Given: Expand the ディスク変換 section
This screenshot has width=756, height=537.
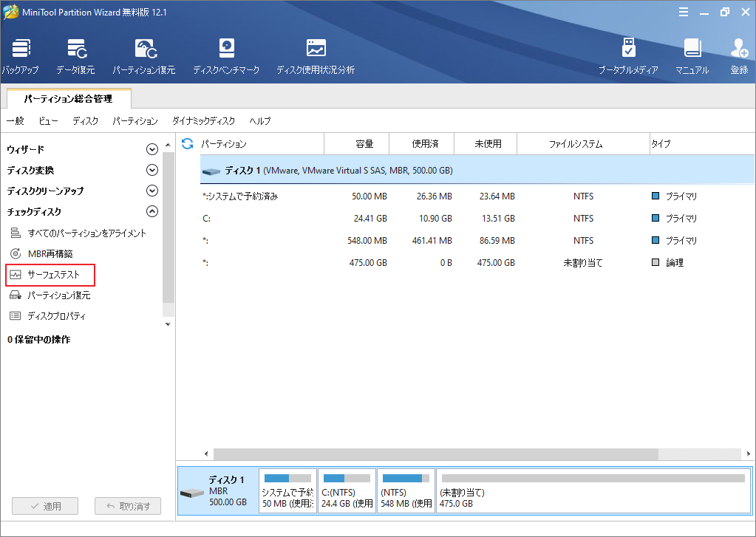Looking at the screenshot, I should pyautogui.click(x=152, y=170).
